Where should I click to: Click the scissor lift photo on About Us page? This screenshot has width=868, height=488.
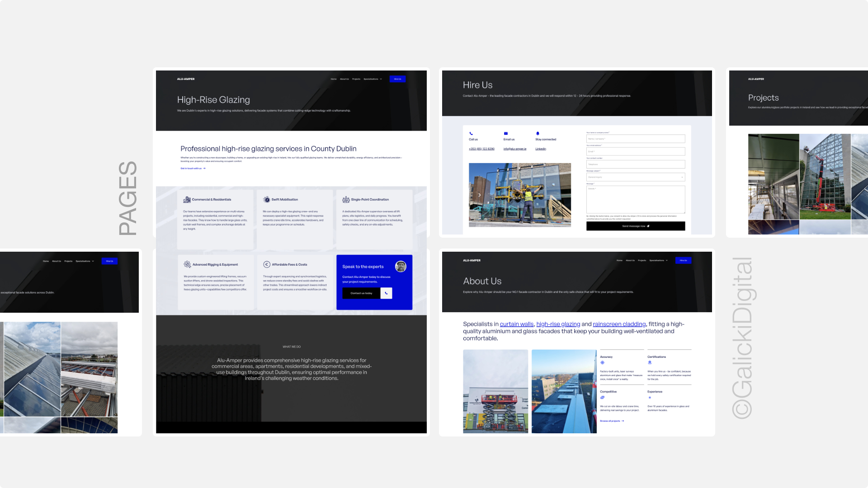pos(495,391)
